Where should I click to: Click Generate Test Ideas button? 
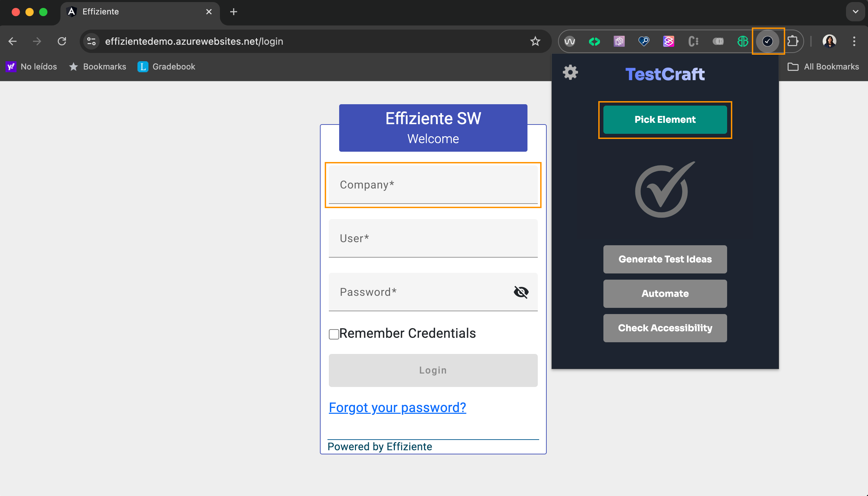[665, 259]
